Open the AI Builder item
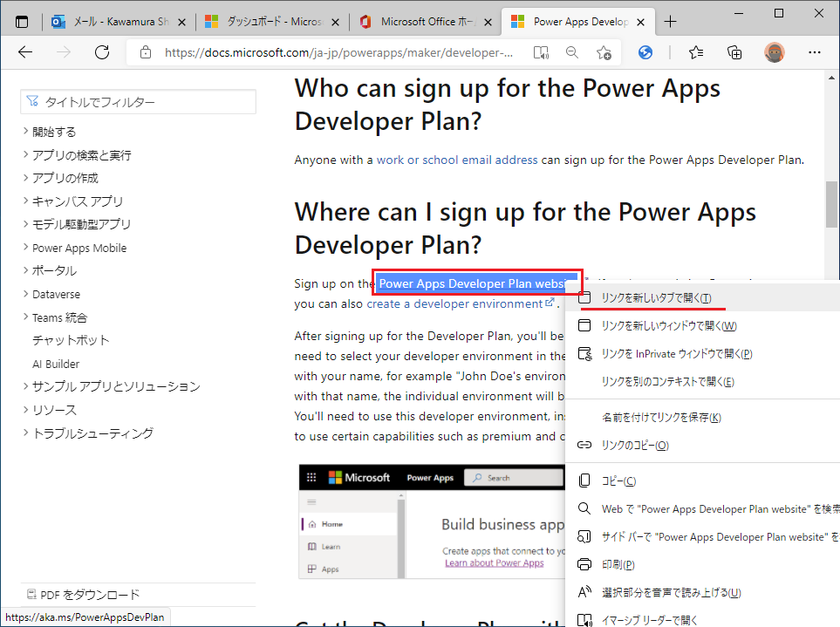This screenshot has height=627, width=840. (56, 365)
